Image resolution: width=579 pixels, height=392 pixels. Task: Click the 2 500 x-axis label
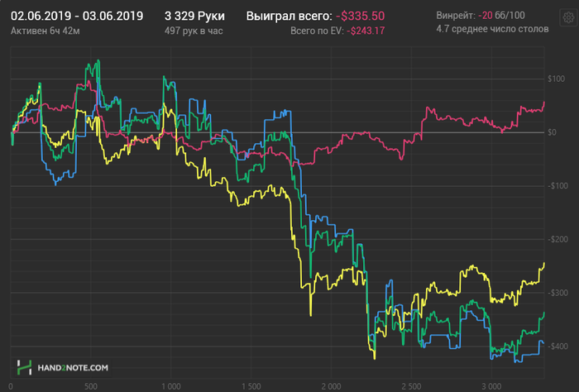pos(411,386)
